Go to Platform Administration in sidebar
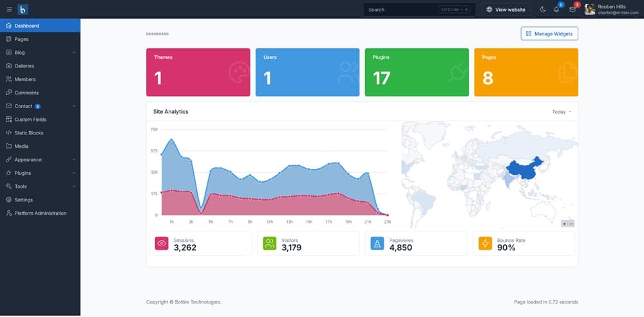644x317 pixels. click(x=40, y=213)
